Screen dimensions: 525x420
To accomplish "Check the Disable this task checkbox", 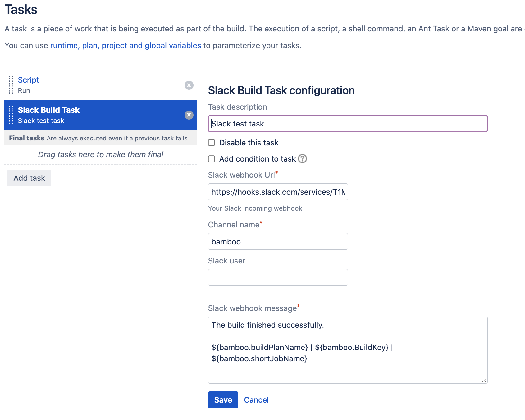I will pyautogui.click(x=212, y=143).
